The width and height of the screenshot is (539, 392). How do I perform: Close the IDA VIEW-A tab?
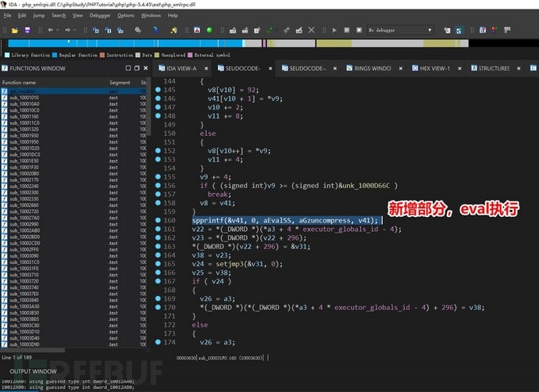click(x=206, y=69)
